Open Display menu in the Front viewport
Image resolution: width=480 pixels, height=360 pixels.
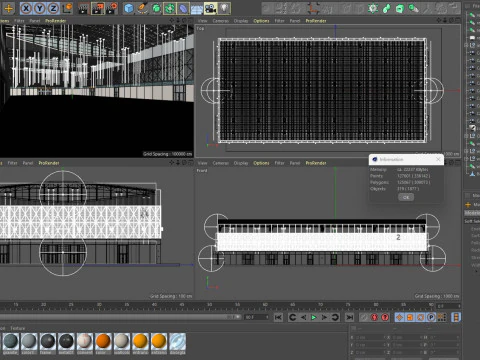pyautogui.click(x=241, y=163)
